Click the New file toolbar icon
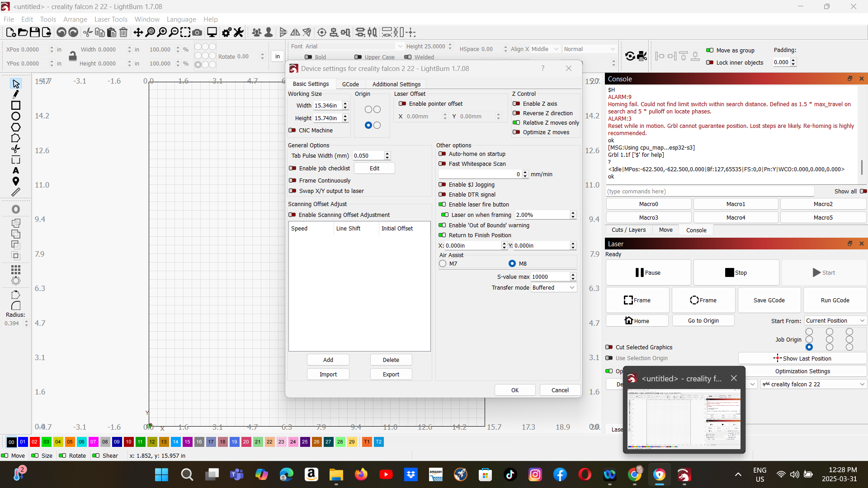868x488 pixels. coord(11,32)
